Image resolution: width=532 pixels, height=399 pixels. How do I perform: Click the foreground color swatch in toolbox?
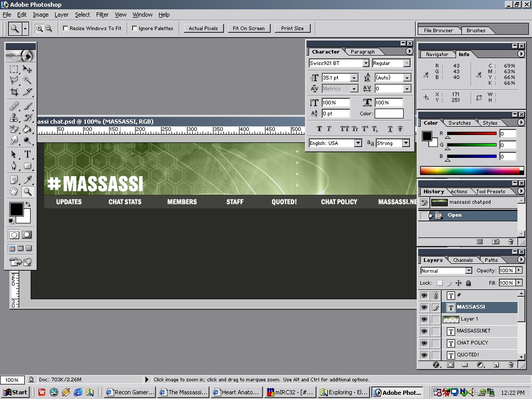[x=16, y=209]
